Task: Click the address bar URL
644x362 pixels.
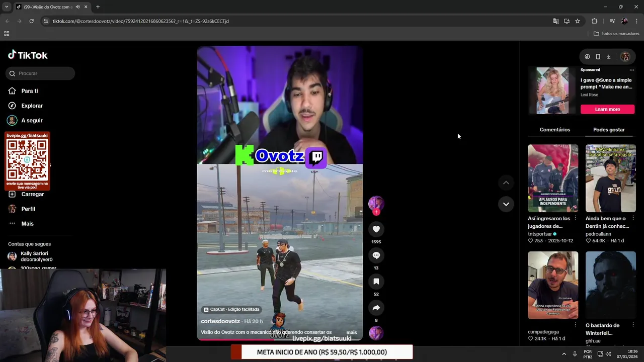Action: click(x=140, y=21)
